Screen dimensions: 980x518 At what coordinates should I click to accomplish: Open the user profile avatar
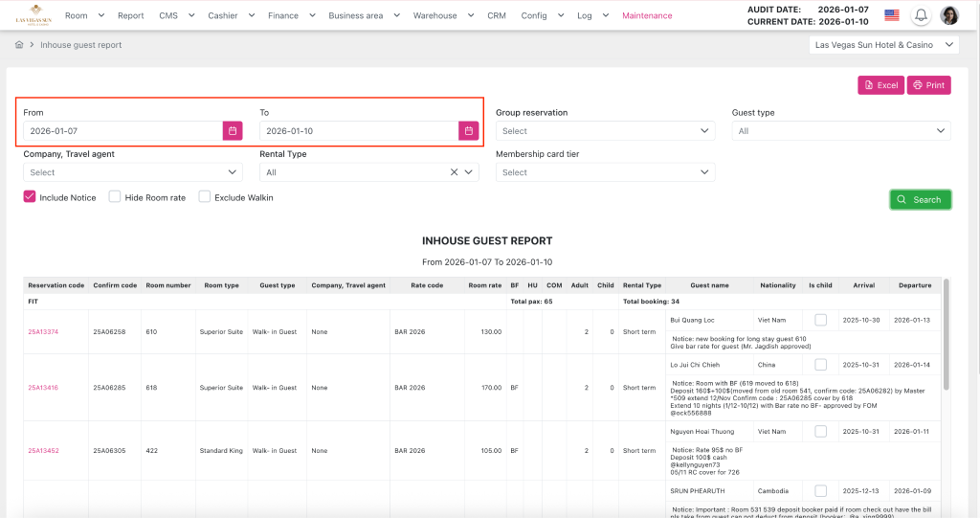949,15
